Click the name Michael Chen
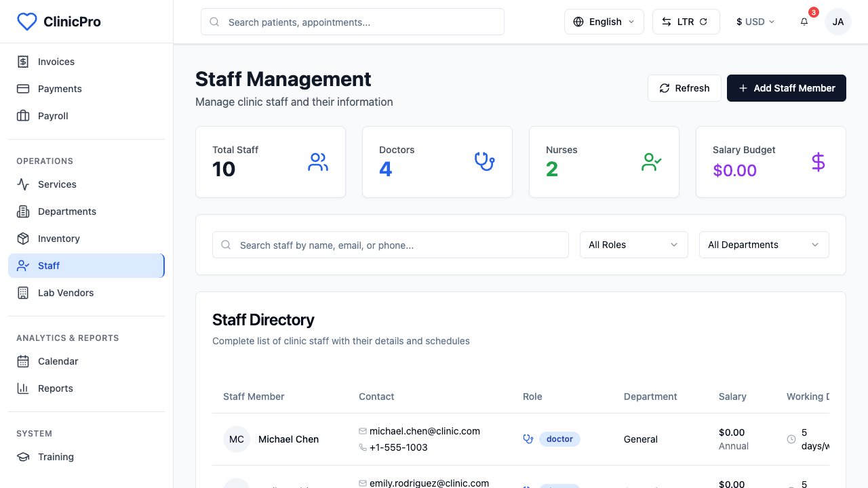This screenshot has height=488, width=868. click(x=288, y=439)
